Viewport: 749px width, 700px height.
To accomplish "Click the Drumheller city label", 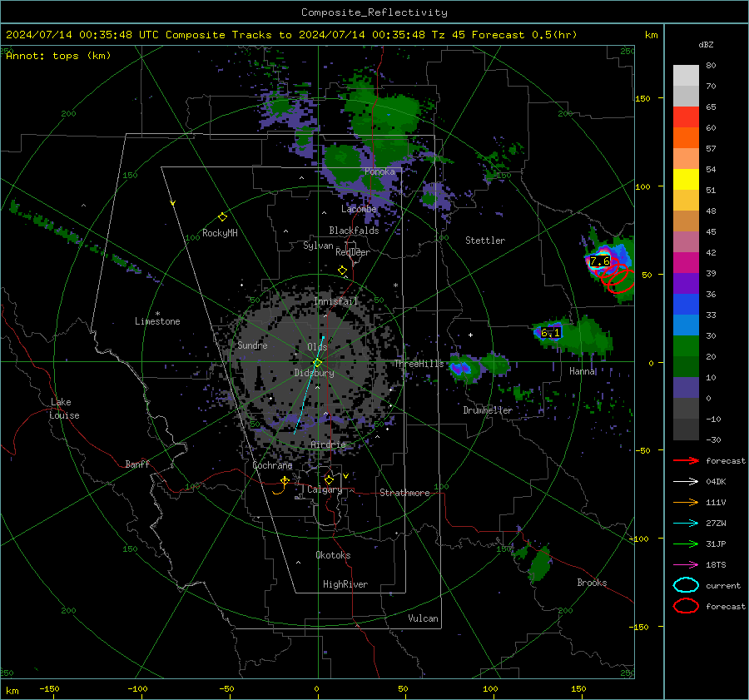I will click(487, 410).
